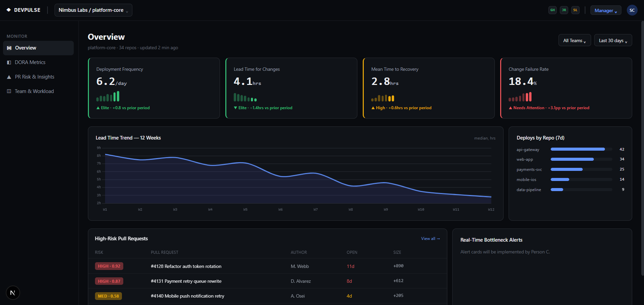Click the SL integration badge
The height and width of the screenshot is (305, 644).
tap(575, 10)
